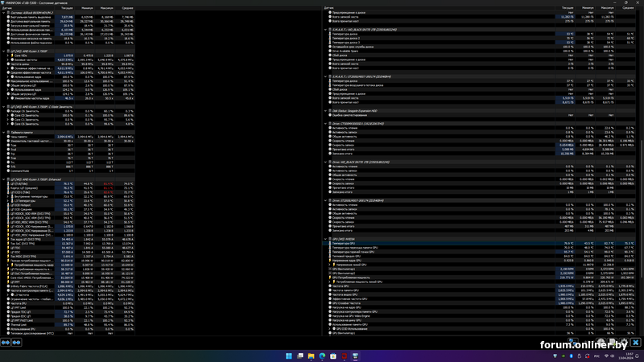Open the red app icon on the taskbar
This screenshot has width=644, height=362.
point(345,356)
